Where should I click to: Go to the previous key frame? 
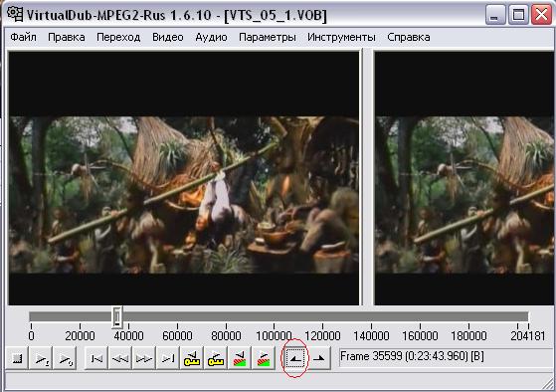192,358
